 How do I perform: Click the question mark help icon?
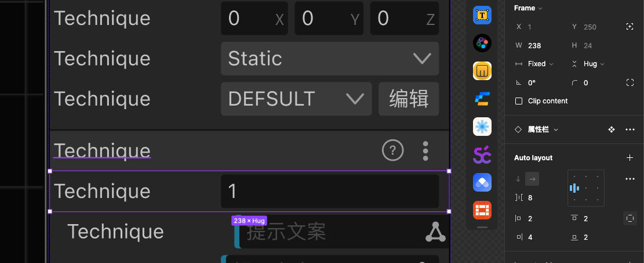pyautogui.click(x=392, y=151)
